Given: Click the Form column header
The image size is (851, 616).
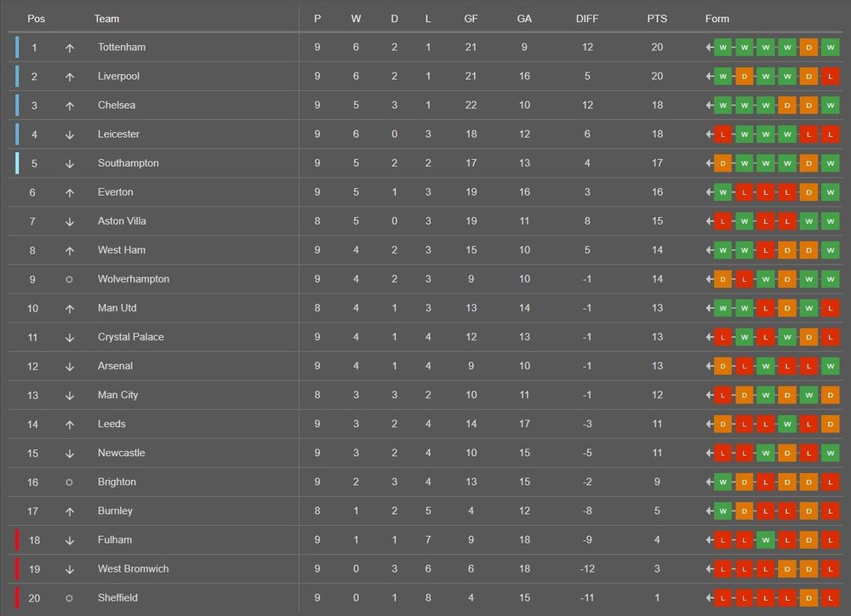Looking at the screenshot, I should click(717, 19).
